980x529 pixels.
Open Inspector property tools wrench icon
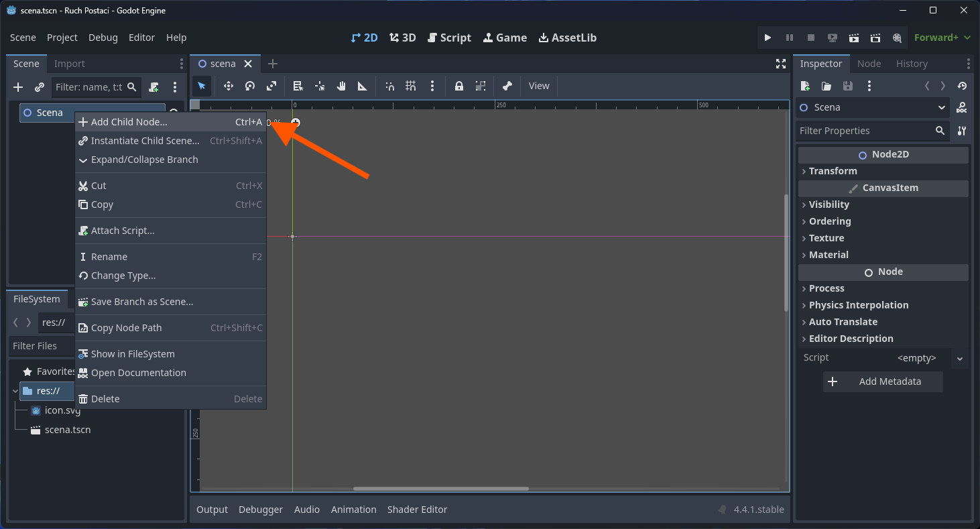click(962, 131)
